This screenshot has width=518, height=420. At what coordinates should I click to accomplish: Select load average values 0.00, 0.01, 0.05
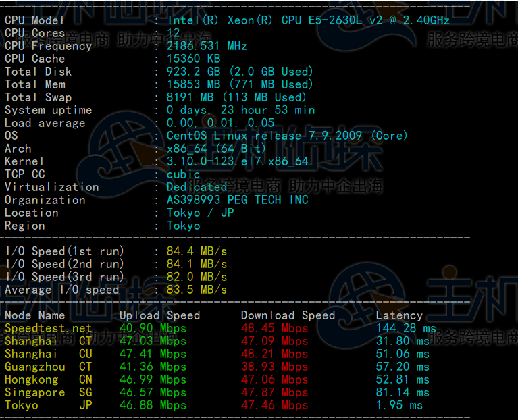[221, 123]
